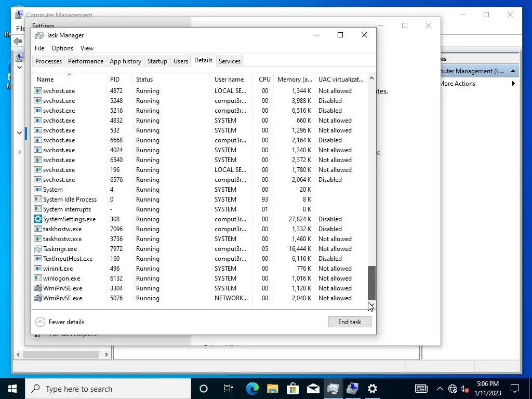The width and height of the screenshot is (532, 399).
Task: Click Computer Management horizontal scrollbar right arrow
Action: (106, 354)
